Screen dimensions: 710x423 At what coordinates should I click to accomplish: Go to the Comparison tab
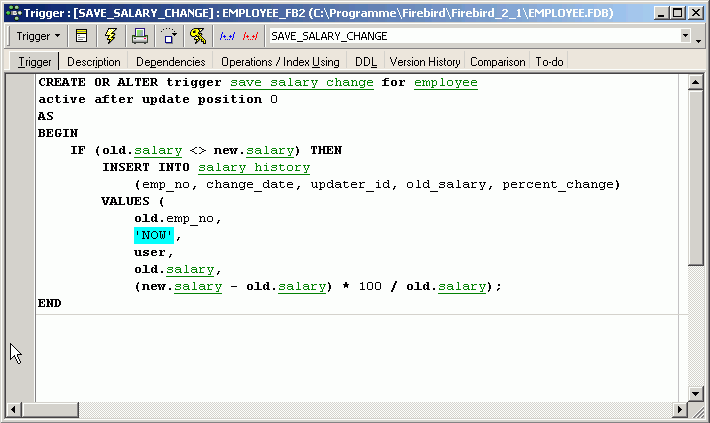click(x=498, y=62)
